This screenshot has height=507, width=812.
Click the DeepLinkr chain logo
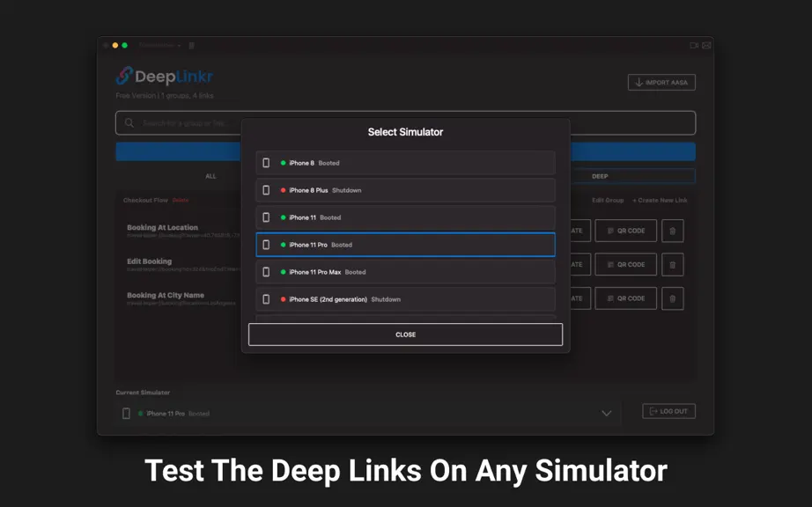point(124,76)
